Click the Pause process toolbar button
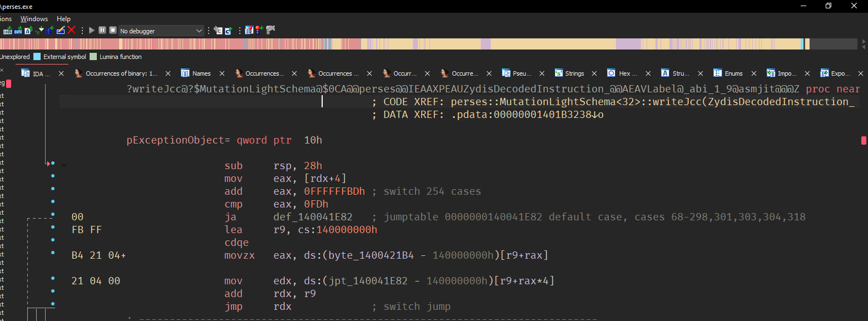Image resolution: width=868 pixels, height=321 pixels. click(102, 30)
